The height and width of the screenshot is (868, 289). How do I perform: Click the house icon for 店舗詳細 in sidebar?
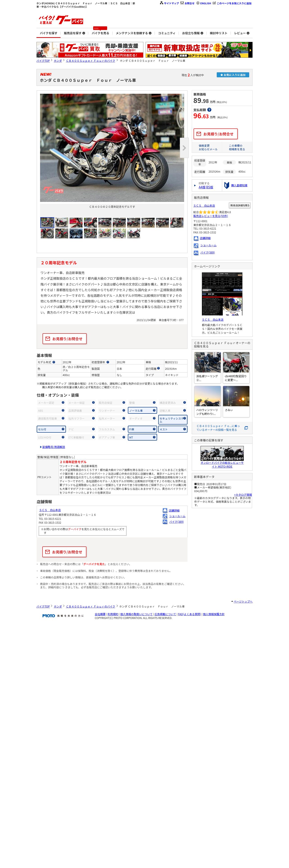[x=196, y=238]
